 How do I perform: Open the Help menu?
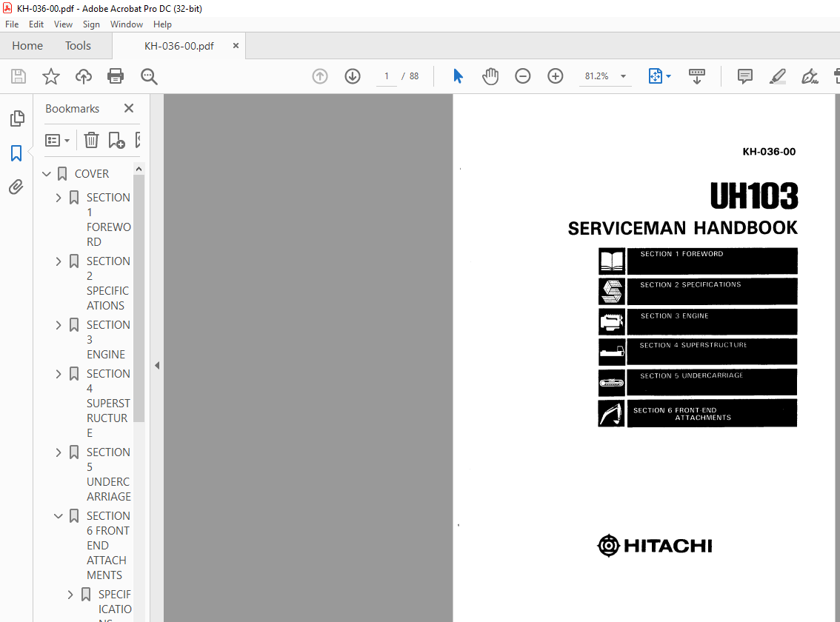pos(162,24)
